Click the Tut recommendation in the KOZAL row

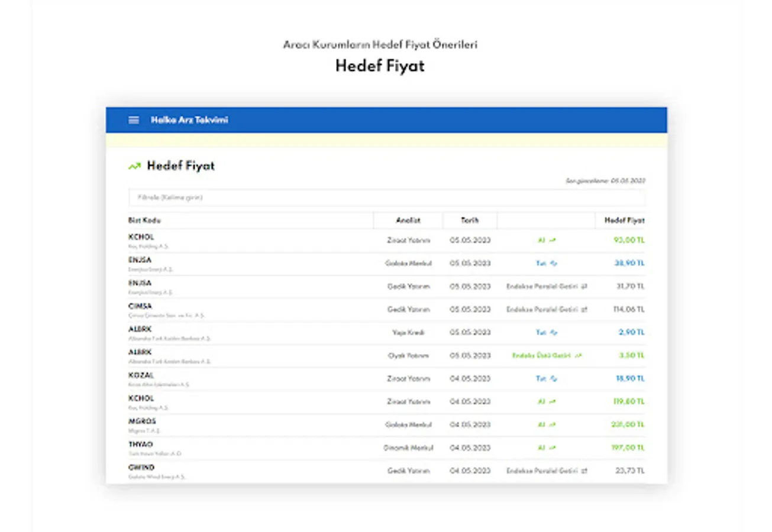(541, 379)
